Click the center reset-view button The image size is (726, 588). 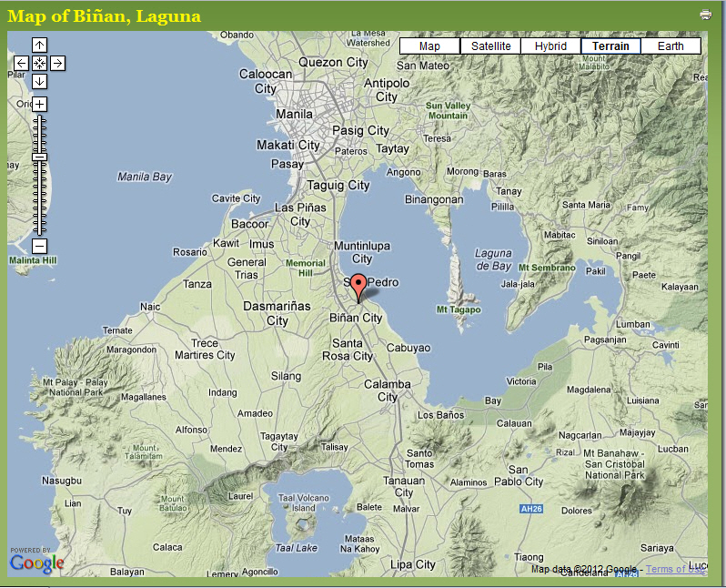point(40,63)
